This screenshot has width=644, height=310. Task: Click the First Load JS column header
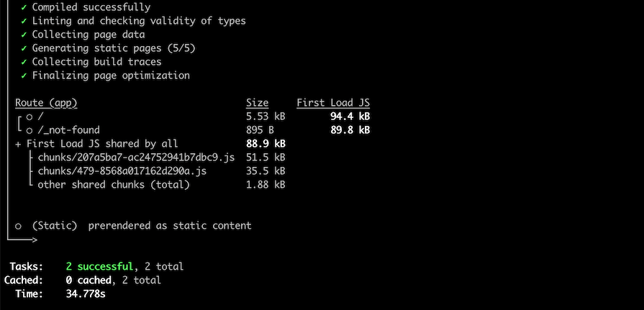click(333, 103)
